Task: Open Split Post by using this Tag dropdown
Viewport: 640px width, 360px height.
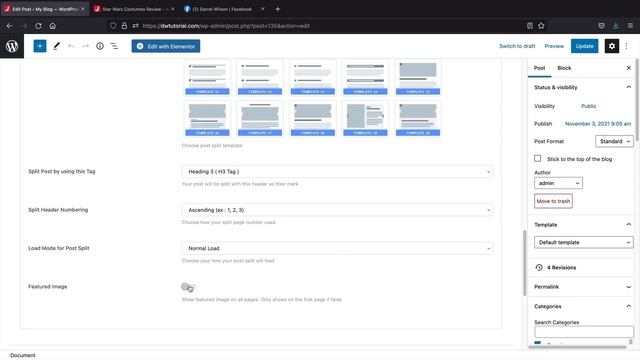Action: point(337,171)
